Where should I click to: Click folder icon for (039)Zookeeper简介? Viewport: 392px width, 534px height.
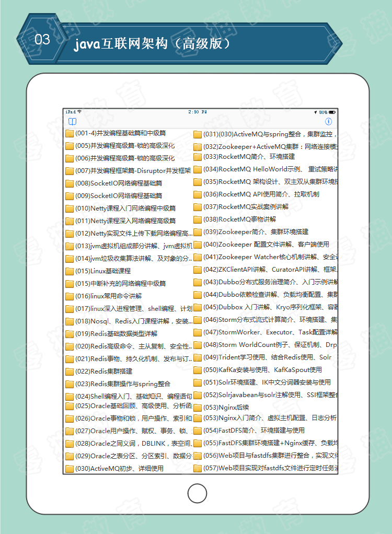point(198,233)
